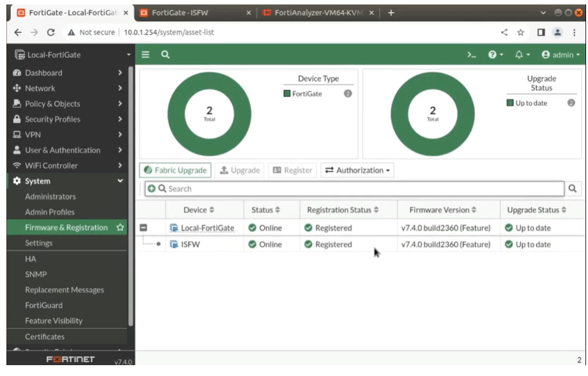Click the Local-FortiGate device icon in table
The image size is (588, 376).
click(174, 228)
